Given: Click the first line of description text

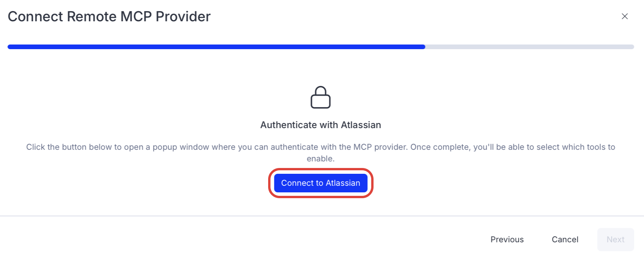Looking at the screenshot, I should point(320,147).
